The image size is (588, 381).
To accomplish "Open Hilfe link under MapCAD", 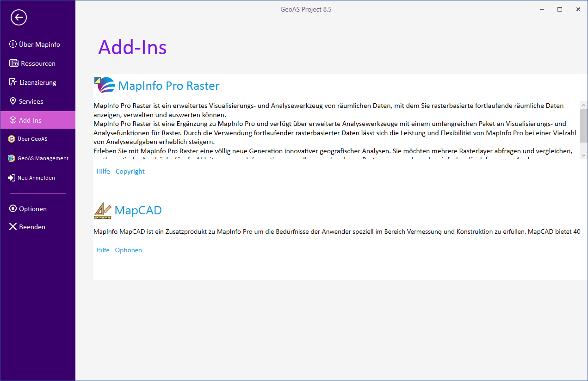I will (103, 250).
